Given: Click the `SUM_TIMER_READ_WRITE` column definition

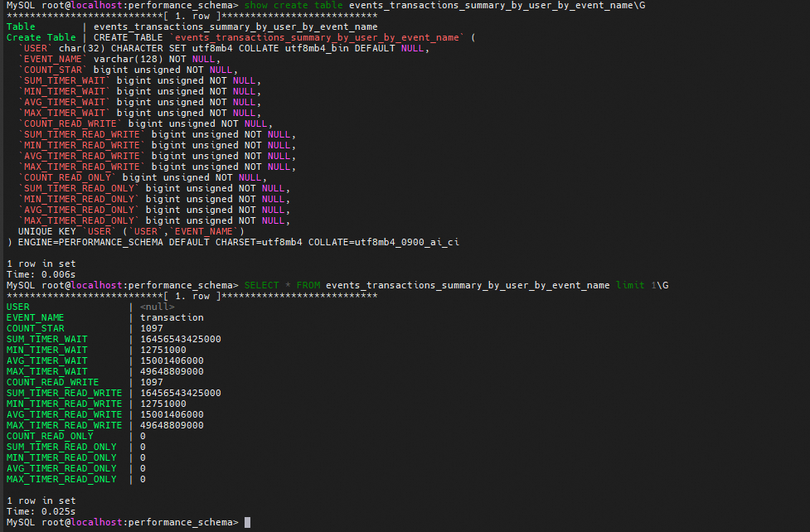Looking at the screenshot, I should click(x=157, y=134).
